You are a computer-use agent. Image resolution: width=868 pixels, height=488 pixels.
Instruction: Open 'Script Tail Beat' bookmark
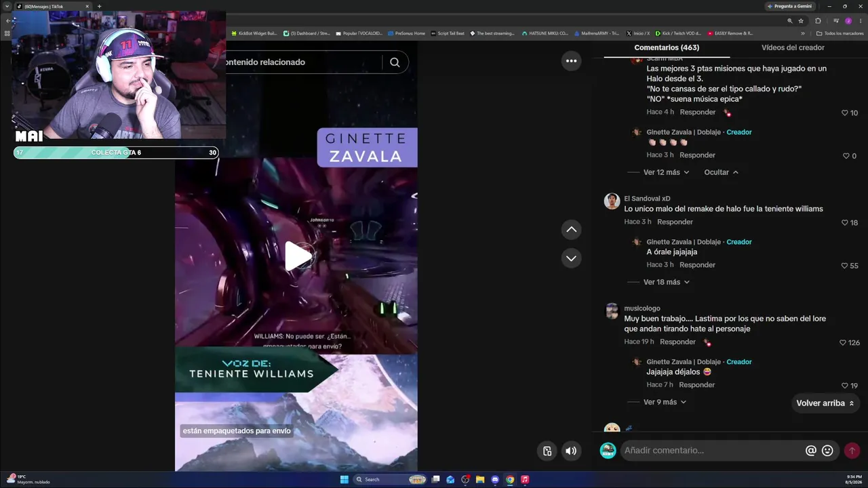[x=448, y=33]
